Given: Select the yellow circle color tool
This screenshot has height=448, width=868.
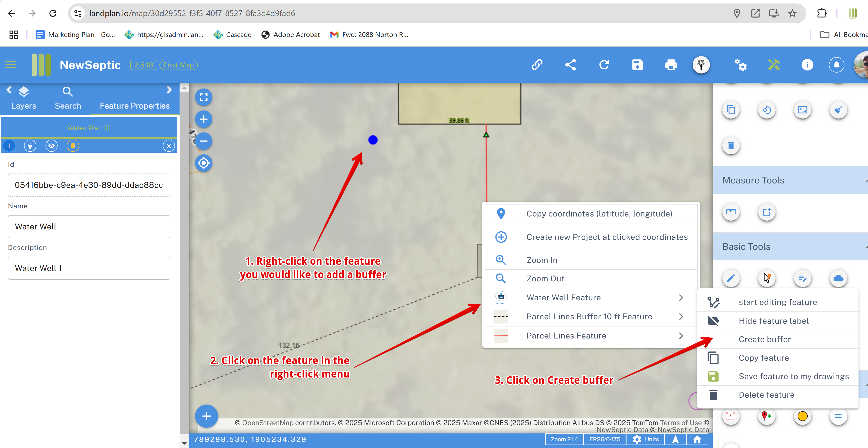Looking at the screenshot, I should click(x=803, y=416).
